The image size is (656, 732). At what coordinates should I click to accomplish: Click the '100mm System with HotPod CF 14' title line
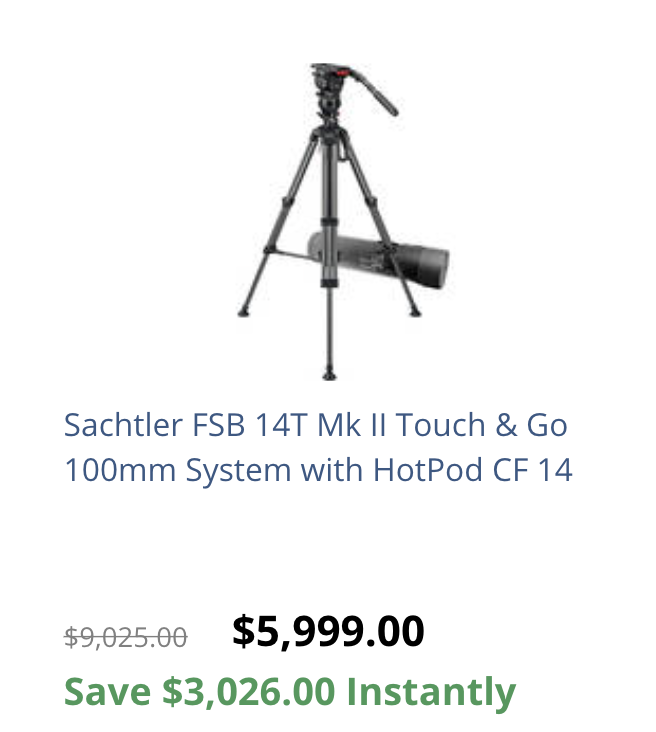coord(318,470)
